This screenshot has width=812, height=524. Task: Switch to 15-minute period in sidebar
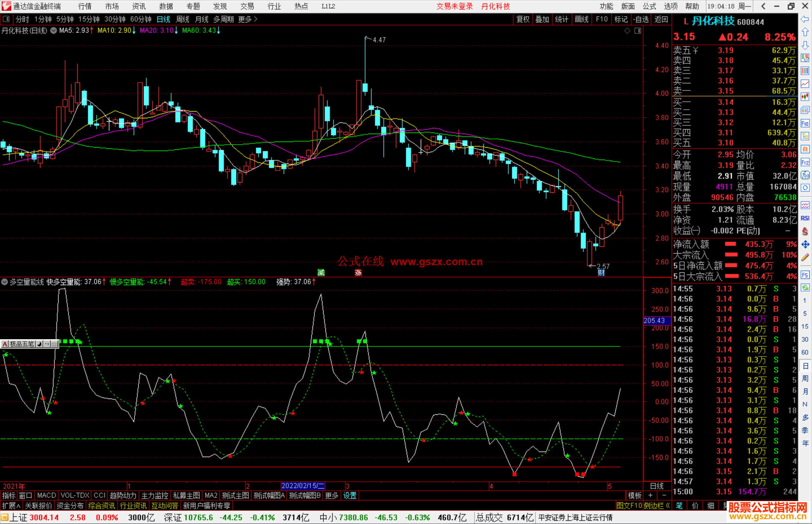[805, 326]
